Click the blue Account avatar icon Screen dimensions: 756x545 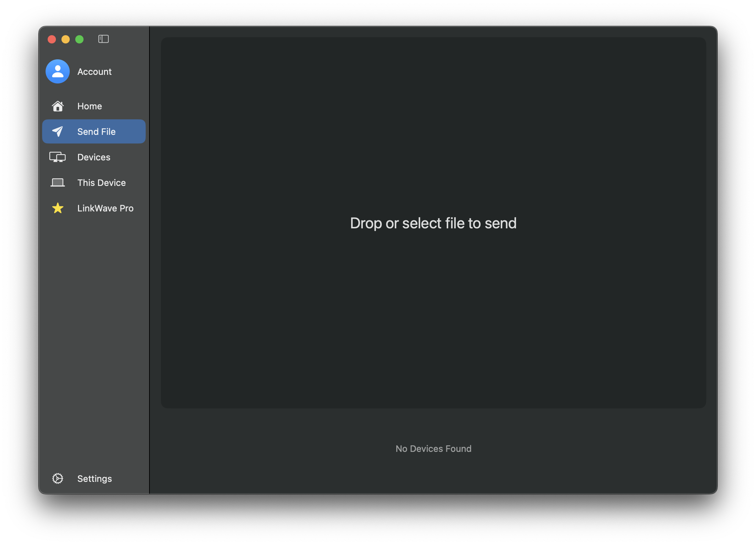(58, 71)
